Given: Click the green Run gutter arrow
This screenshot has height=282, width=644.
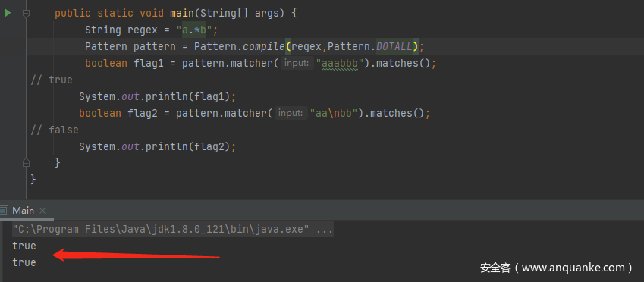Looking at the screenshot, I should (8, 13).
